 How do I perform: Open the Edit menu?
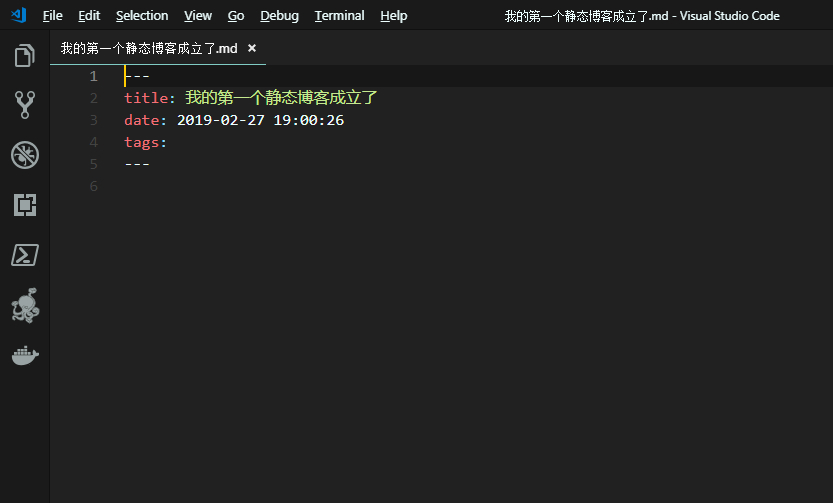click(x=89, y=16)
